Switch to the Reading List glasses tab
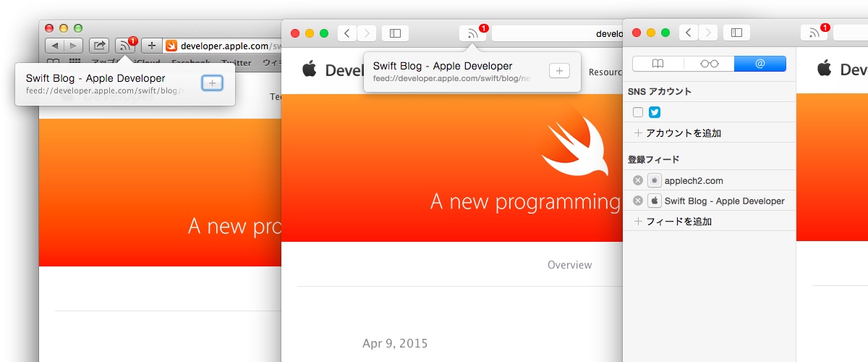 coord(709,64)
